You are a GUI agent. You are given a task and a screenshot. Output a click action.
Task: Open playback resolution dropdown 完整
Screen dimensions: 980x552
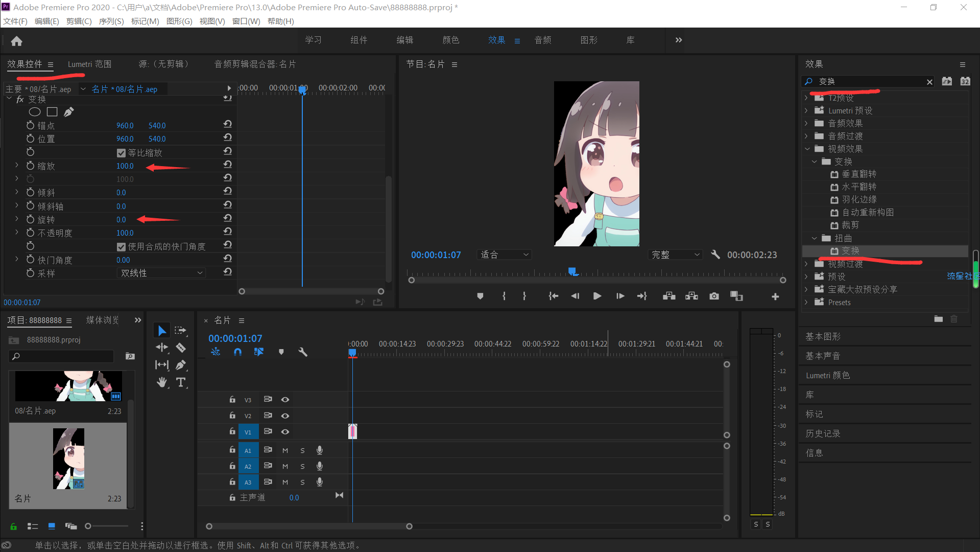pyautogui.click(x=675, y=255)
